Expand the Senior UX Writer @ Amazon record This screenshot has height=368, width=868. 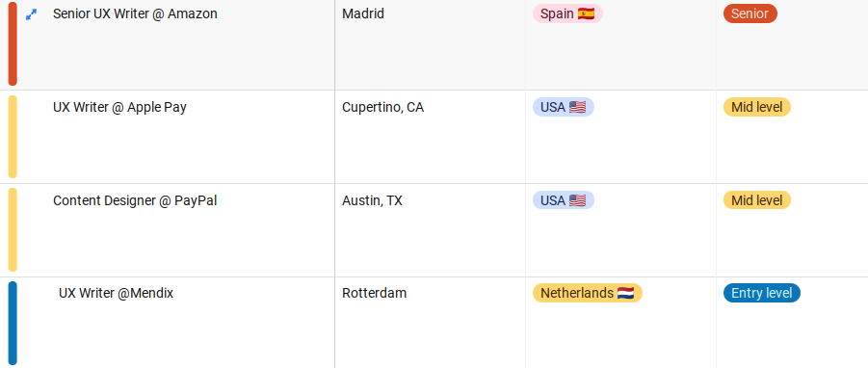point(32,15)
